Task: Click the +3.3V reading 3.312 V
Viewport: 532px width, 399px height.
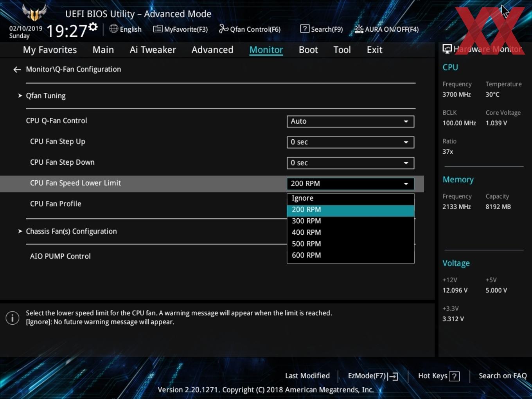Action: (x=453, y=319)
